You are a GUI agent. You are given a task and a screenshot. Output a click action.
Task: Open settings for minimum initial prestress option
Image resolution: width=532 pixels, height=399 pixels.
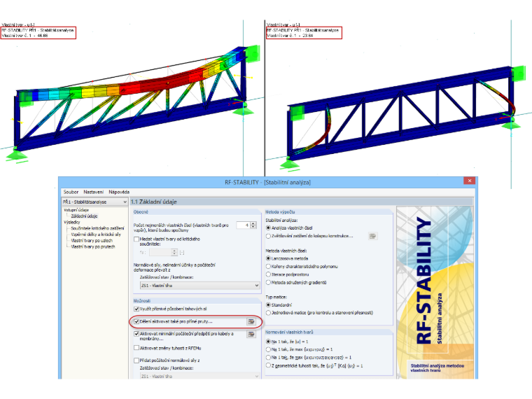tap(251, 334)
